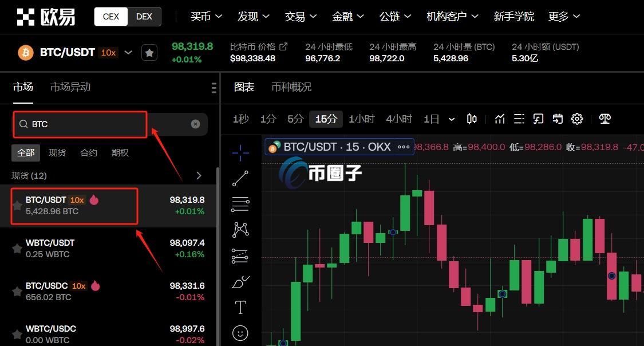Toggle the star next to WBTC/USDT

click(17, 248)
